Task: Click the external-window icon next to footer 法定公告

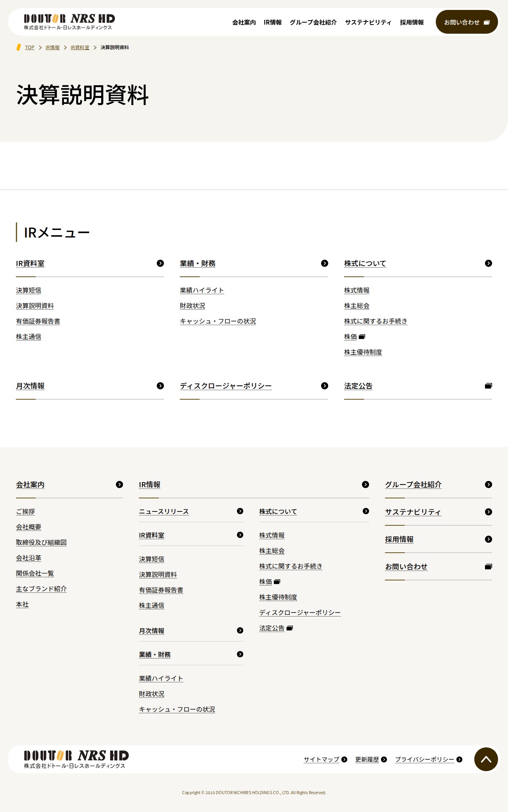Action: coord(290,628)
